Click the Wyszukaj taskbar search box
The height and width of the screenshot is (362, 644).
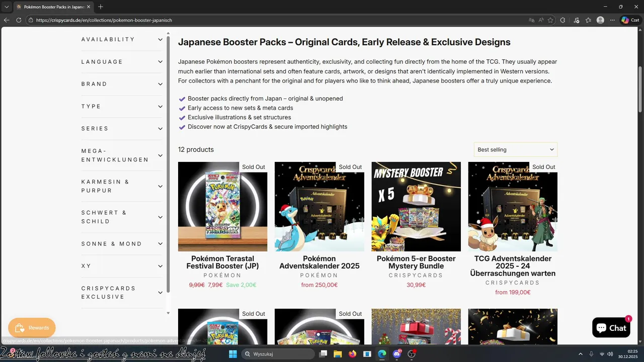[278, 354]
